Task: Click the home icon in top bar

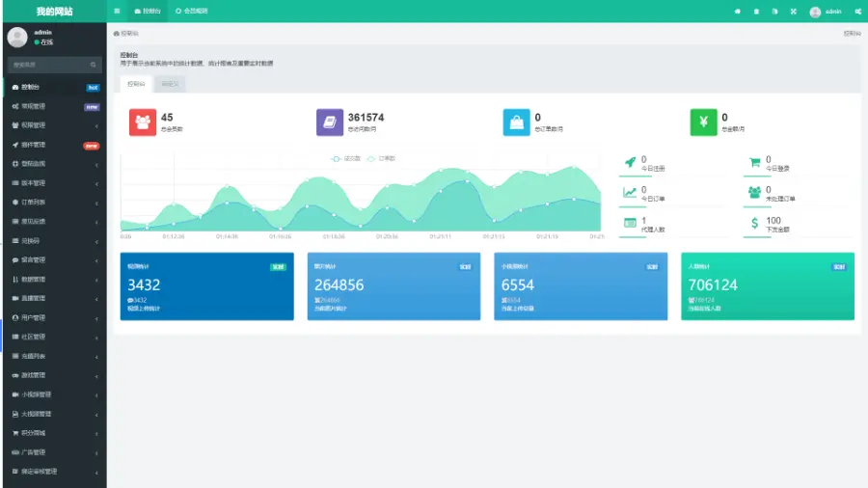Action: 738,12
